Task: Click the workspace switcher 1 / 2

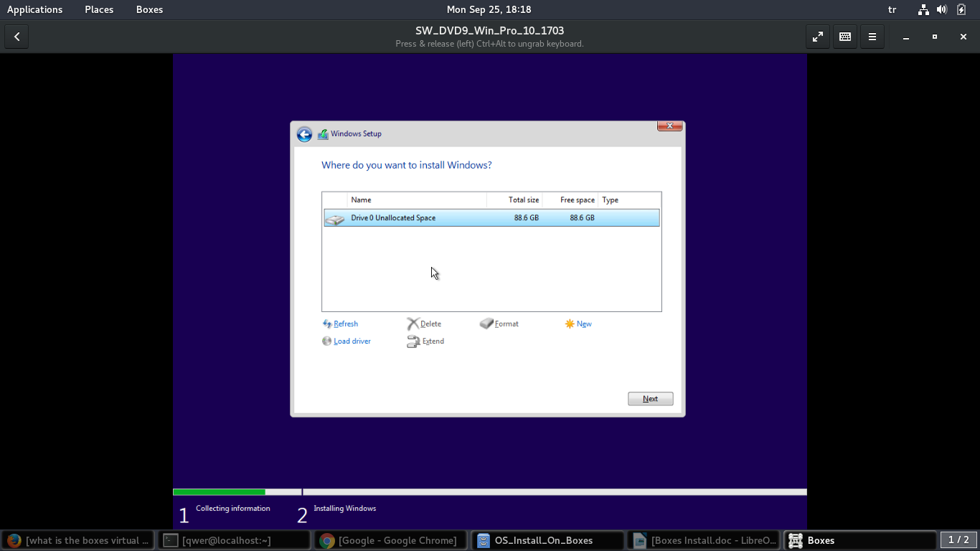Action: click(958, 540)
